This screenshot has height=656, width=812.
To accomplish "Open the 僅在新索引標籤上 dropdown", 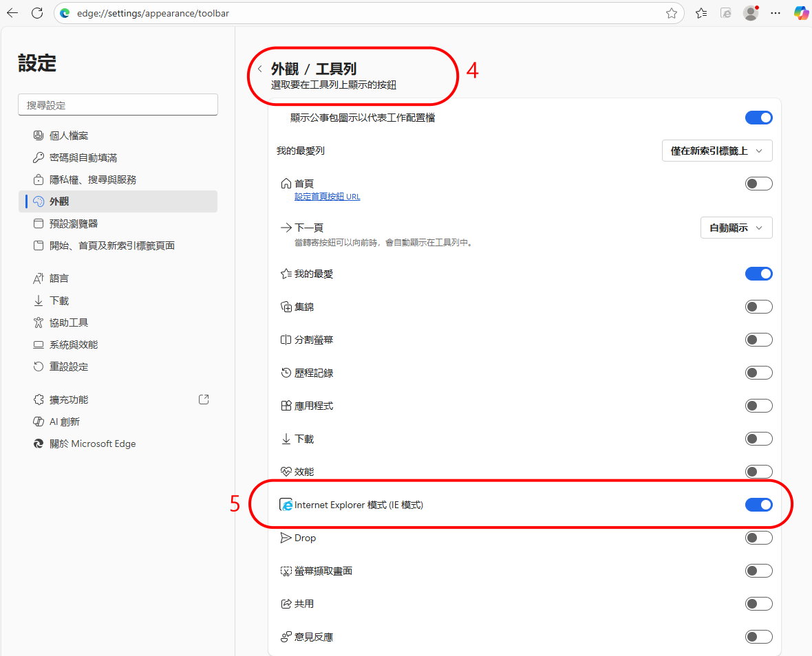I will [x=716, y=151].
